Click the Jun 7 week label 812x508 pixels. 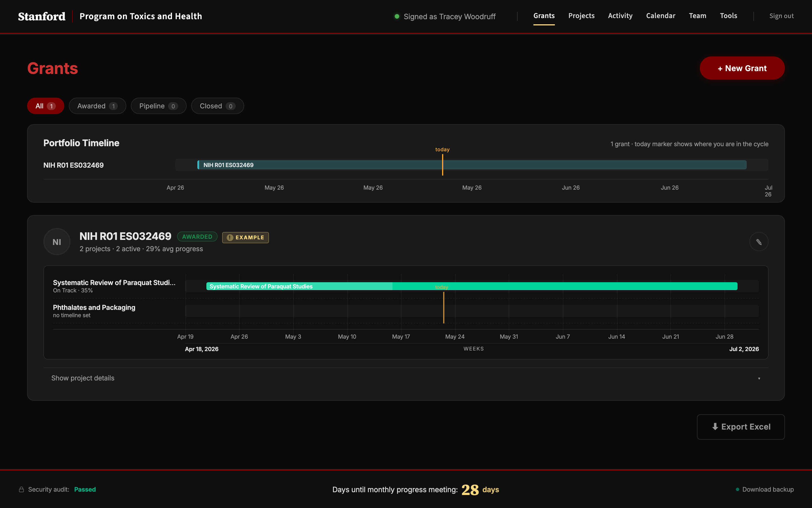click(563, 337)
